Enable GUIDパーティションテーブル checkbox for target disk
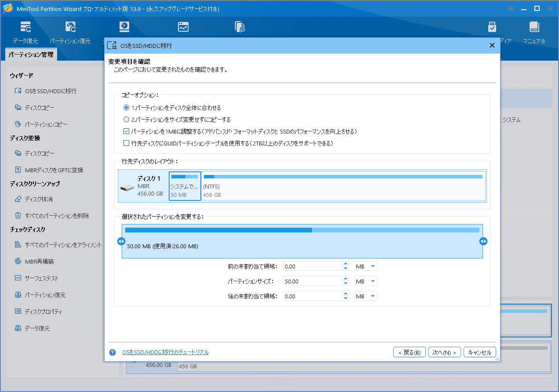Screen dimensions: 559x392 click(x=127, y=143)
